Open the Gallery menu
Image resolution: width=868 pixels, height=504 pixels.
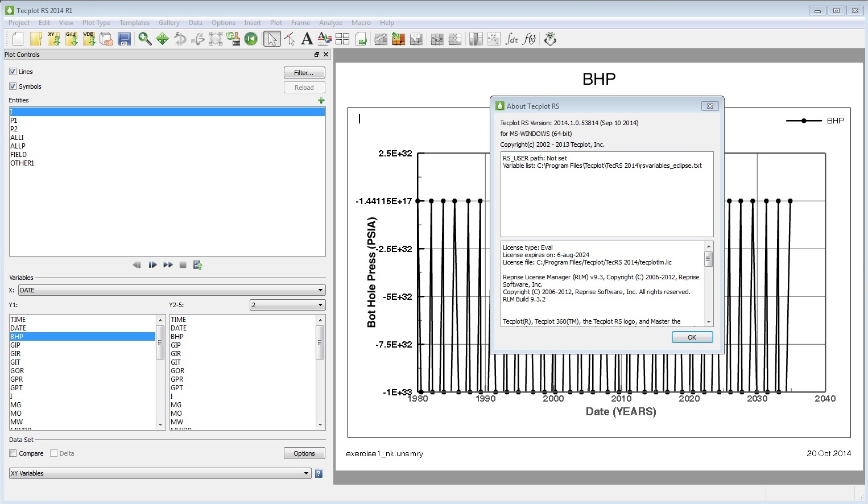coord(169,23)
